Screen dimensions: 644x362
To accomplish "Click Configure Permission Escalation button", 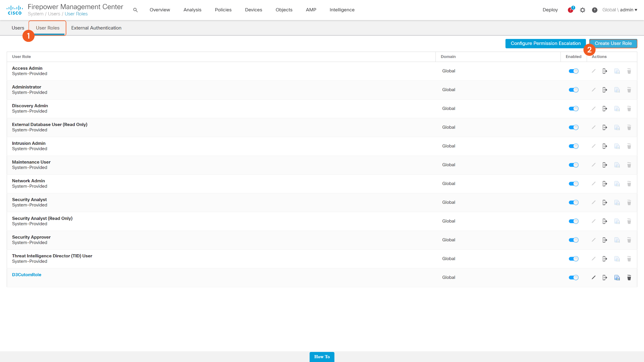I will [545, 43].
